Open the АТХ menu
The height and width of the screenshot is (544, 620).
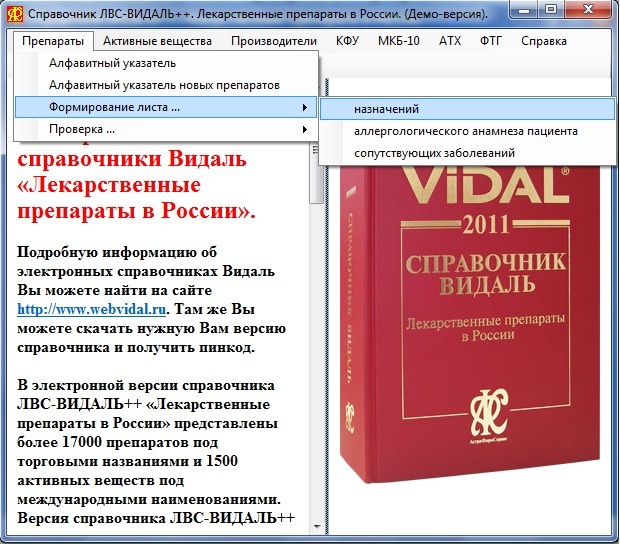point(450,41)
